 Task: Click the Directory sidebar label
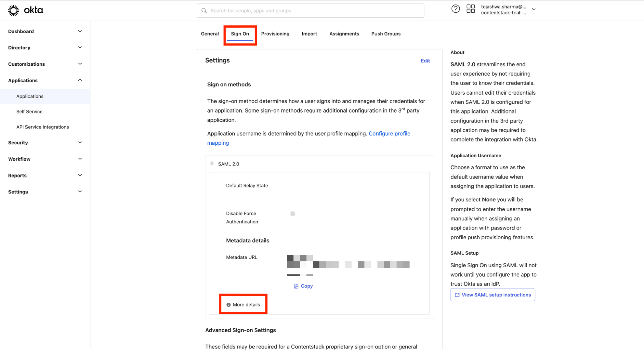19,47
